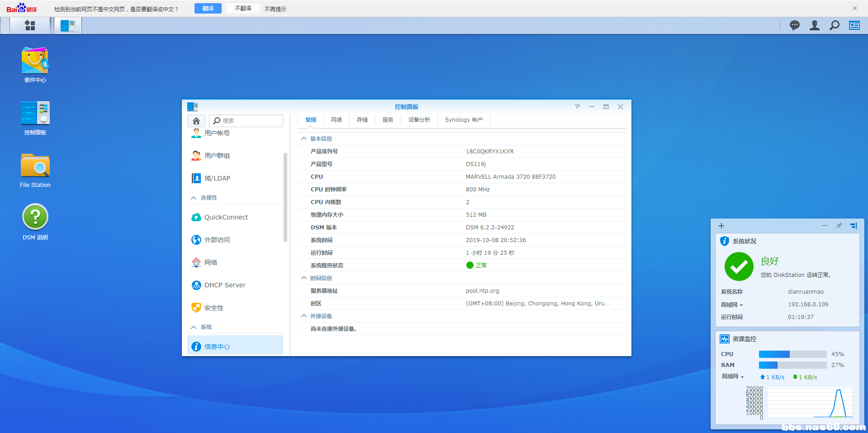Image resolution: width=868 pixels, height=433 pixels.
Task: Click the Baidu Translate logo
Action: click(x=22, y=8)
